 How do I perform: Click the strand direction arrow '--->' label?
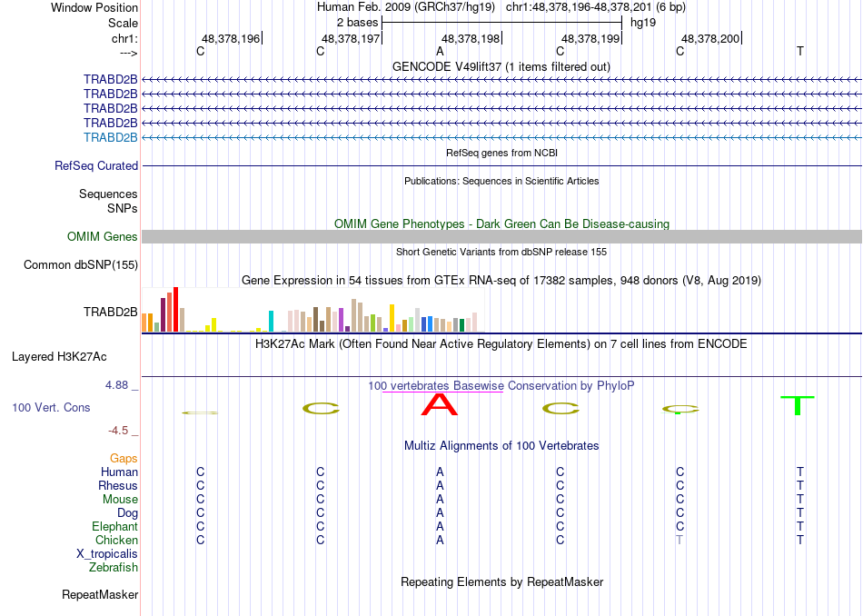pos(129,53)
